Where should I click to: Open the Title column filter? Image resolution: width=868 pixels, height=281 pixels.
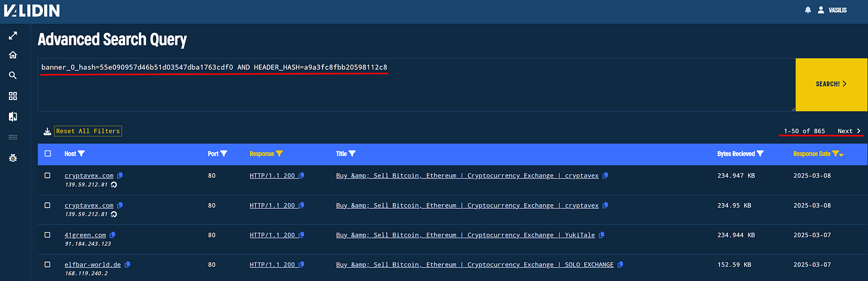[352, 154]
